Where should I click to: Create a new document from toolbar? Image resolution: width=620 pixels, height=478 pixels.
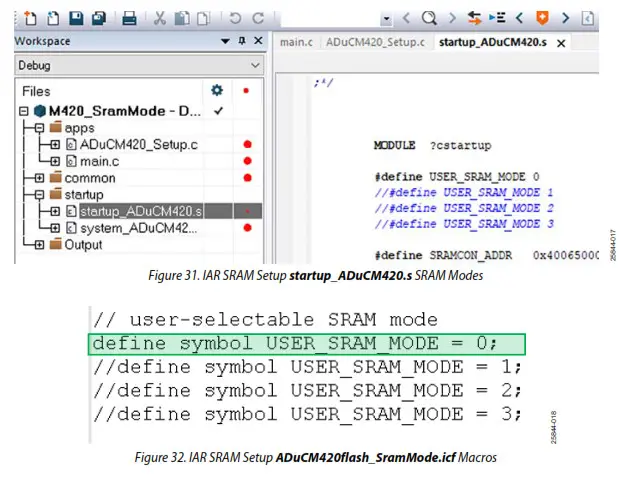coord(30,18)
